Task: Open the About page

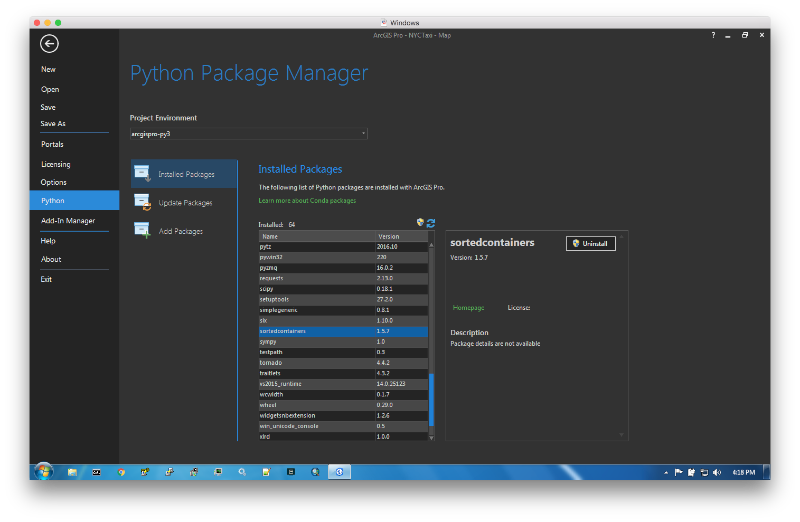Action: [x=51, y=259]
